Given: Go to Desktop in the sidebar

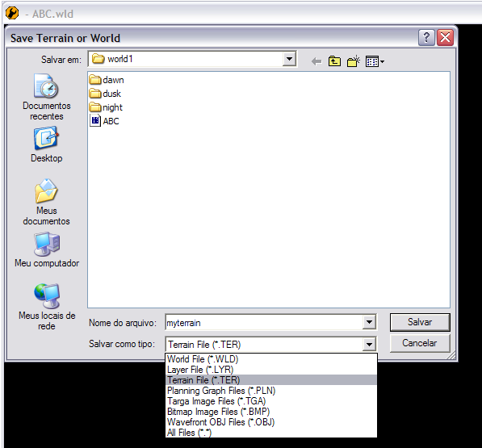Looking at the screenshot, I should 47,144.
